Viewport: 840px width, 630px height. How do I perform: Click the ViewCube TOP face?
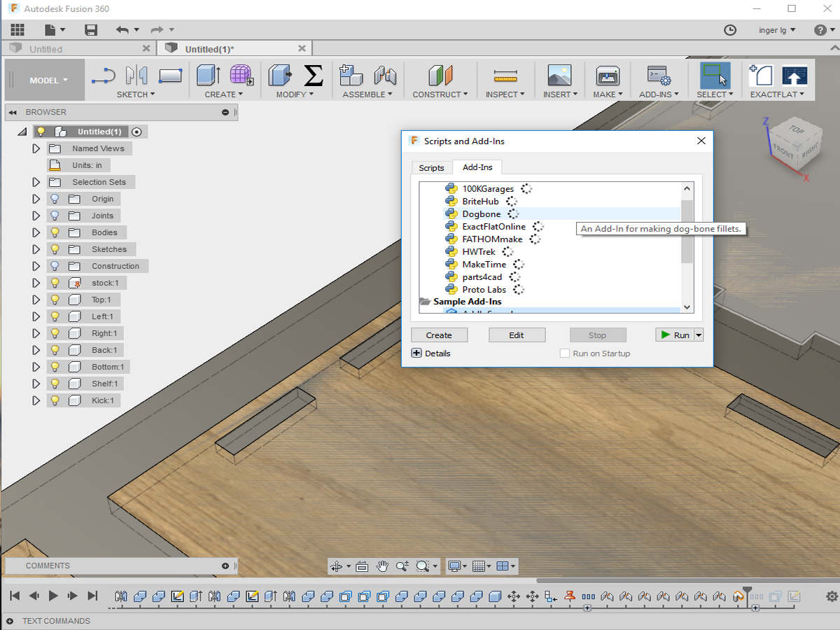point(796,129)
